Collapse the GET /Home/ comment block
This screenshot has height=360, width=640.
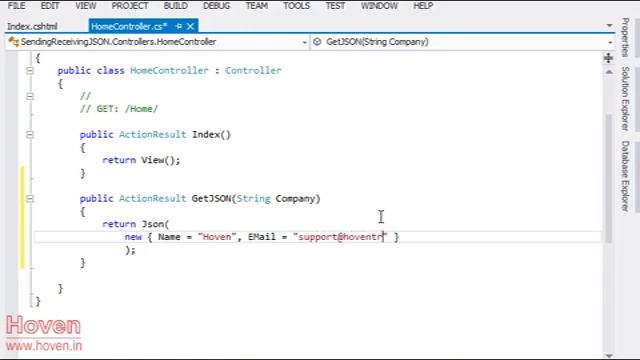coord(30,96)
